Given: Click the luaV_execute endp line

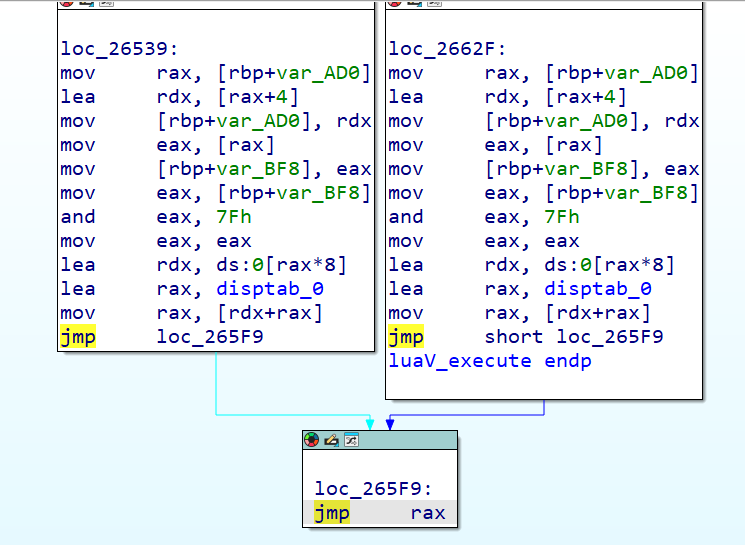Looking at the screenshot, I should [490, 361].
